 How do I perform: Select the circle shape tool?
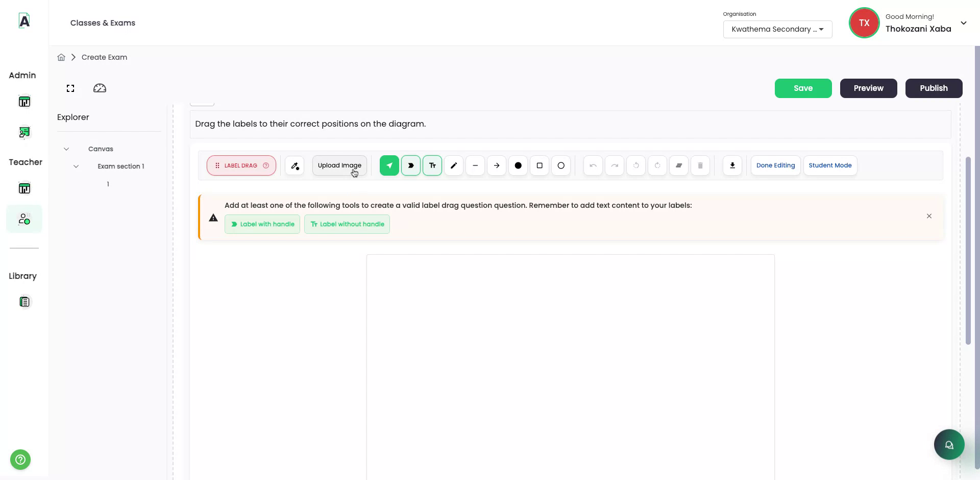click(x=561, y=165)
